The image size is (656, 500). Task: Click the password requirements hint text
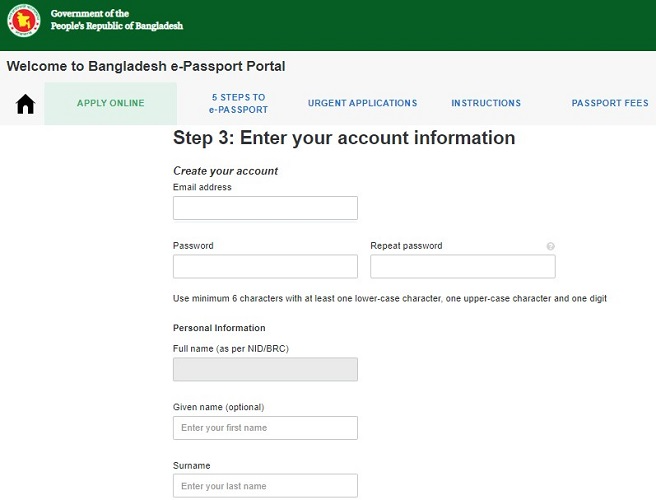point(390,298)
